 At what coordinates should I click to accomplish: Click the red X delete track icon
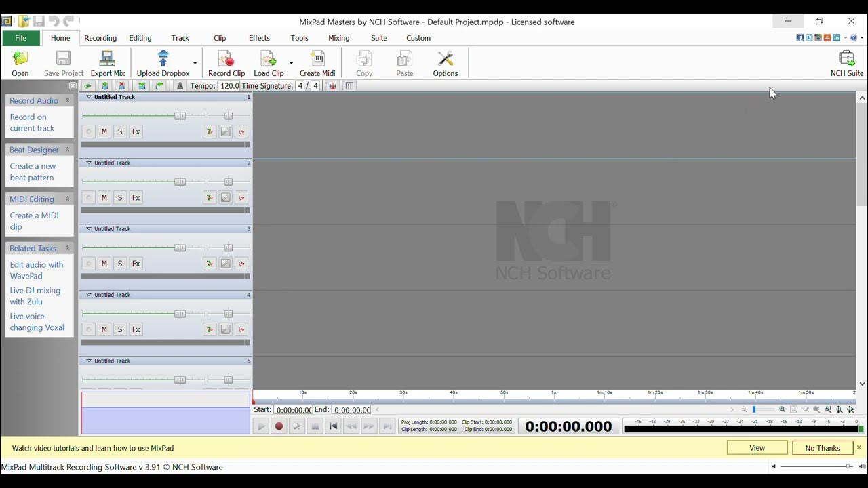[x=121, y=86]
